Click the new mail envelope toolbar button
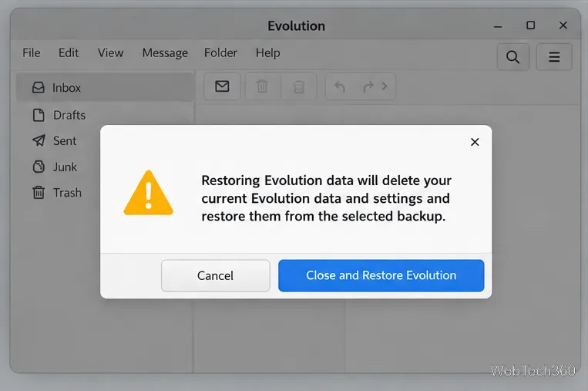Viewport: 588px width, 391px height. [222, 86]
